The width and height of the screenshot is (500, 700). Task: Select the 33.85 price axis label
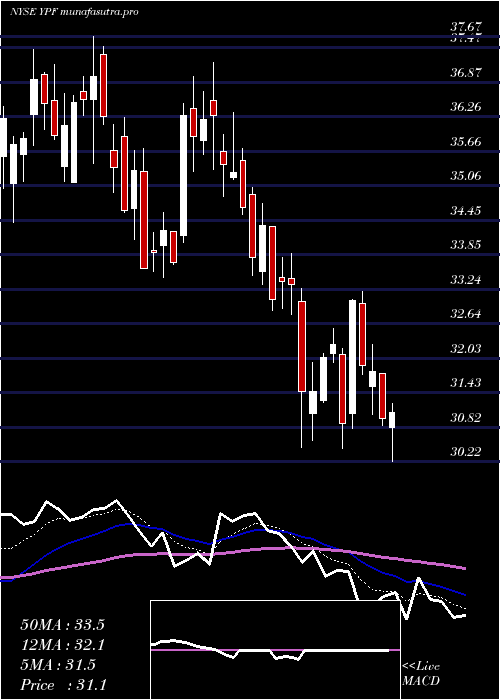467,245
